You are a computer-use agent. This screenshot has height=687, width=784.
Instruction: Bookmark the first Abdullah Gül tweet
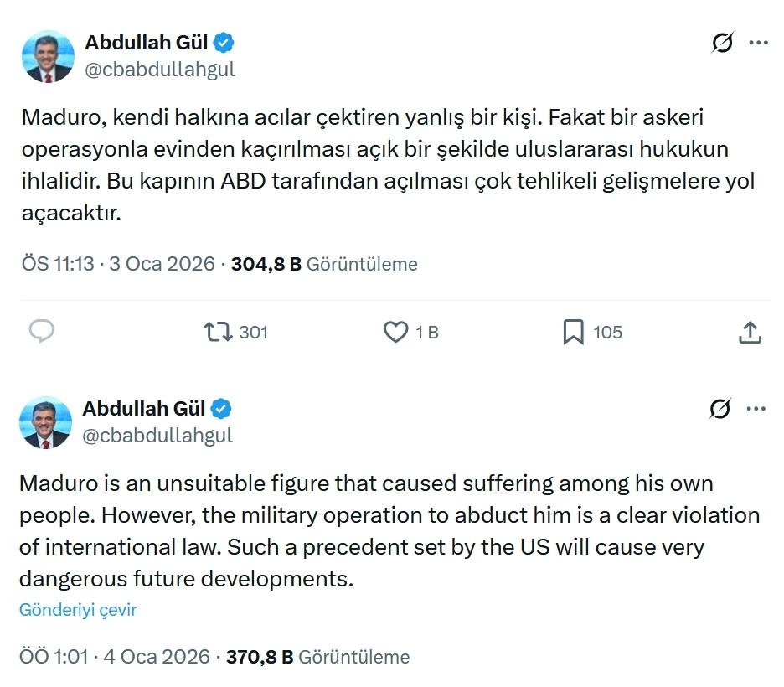pos(573,332)
